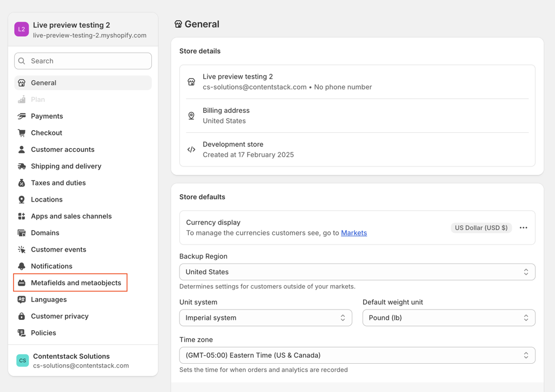Open the Currency display three-dot menu
The image size is (555, 392).
coord(523,228)
